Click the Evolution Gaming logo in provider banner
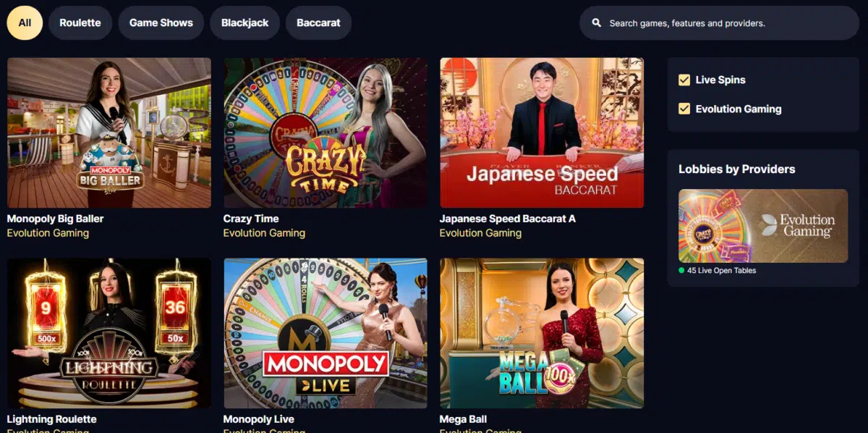The height and width of the screenshot is (433, 868). point(798,225)
